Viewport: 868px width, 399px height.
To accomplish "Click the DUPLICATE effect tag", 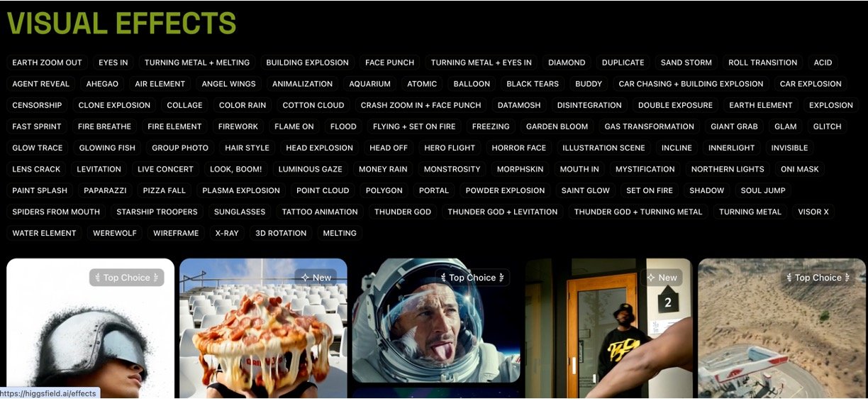I will (x=623, y=62).
